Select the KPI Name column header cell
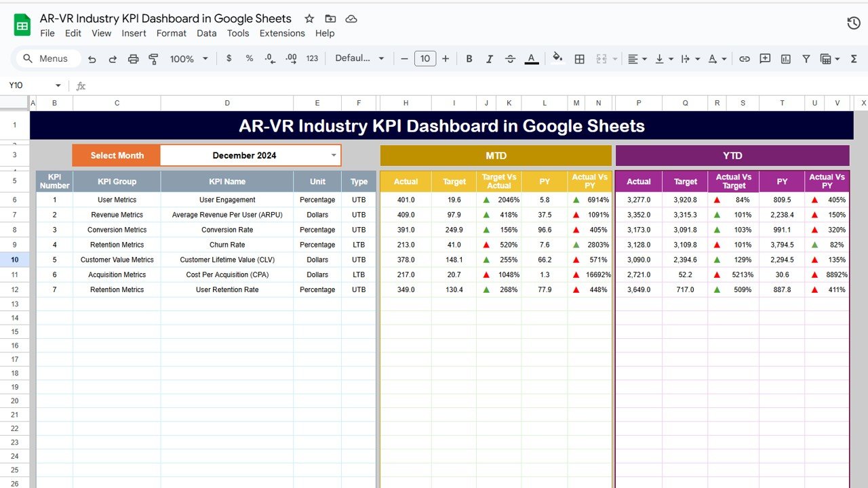Viewport: 868px width, 488px height. point(227,181)
